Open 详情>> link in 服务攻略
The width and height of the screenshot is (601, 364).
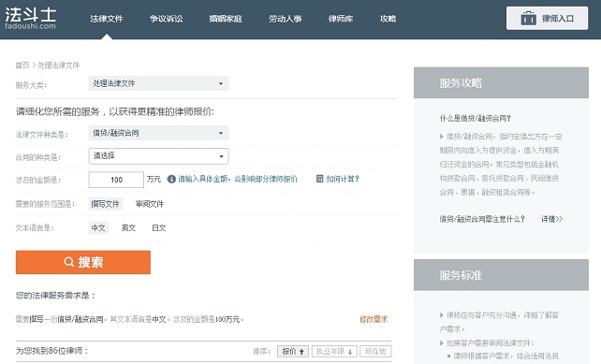coord(551,219)
